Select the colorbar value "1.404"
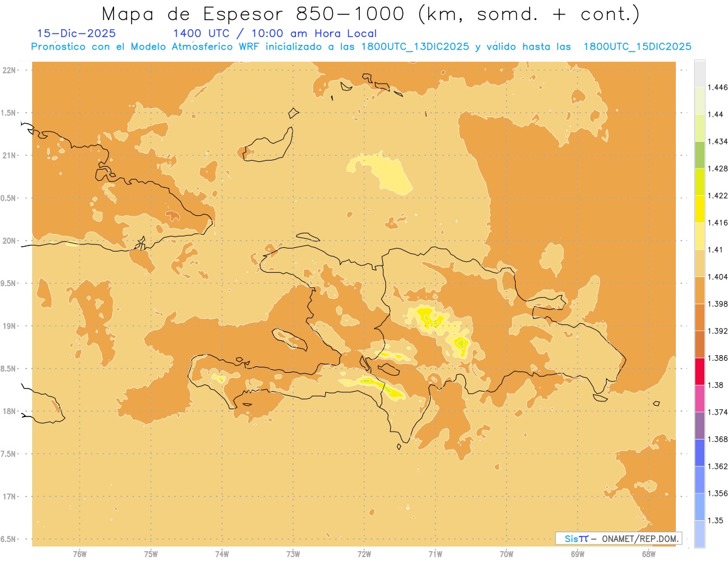Image resolution: width=728 pixels, height=562 pixels. point(718,276)
